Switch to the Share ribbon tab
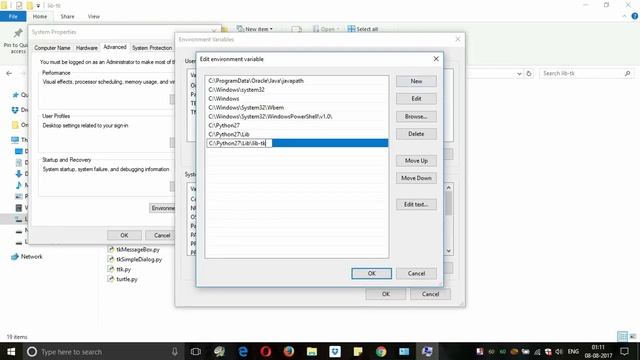 point(67,16)
